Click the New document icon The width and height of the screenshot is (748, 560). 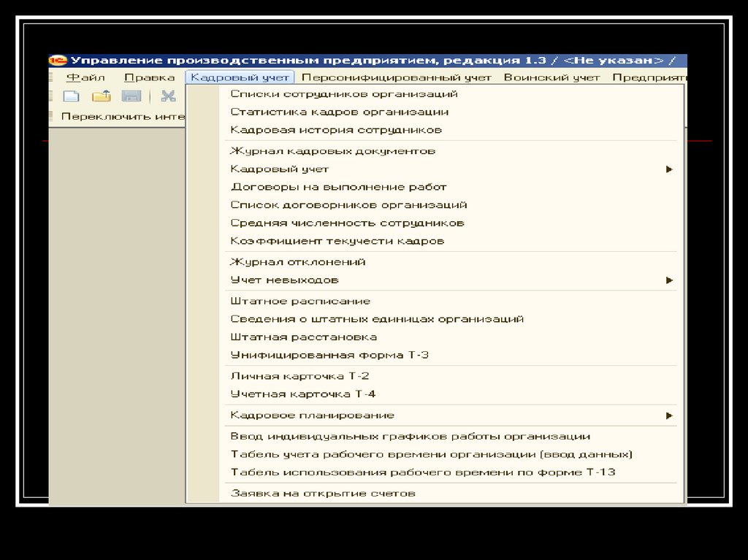71,96
